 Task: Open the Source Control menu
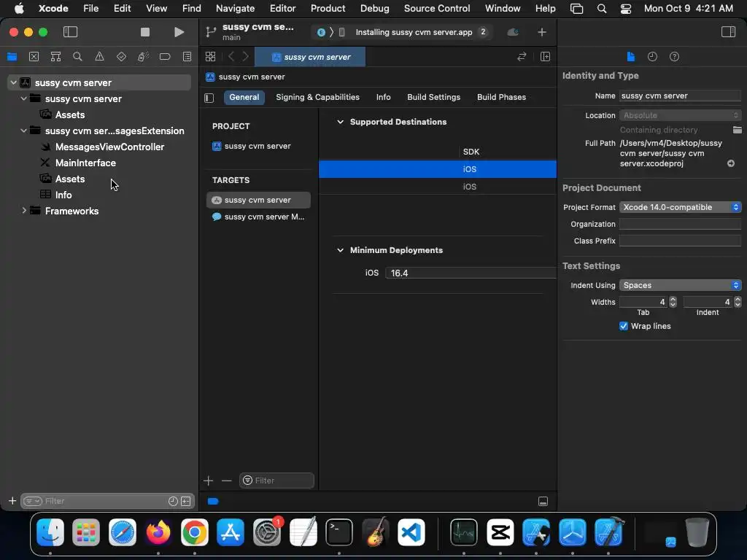click(437, 8)
